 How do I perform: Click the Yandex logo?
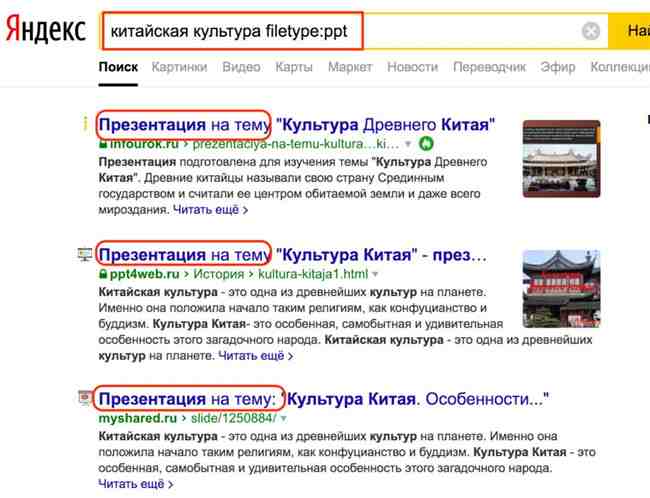pyautogui.click(x=46, y=29)
